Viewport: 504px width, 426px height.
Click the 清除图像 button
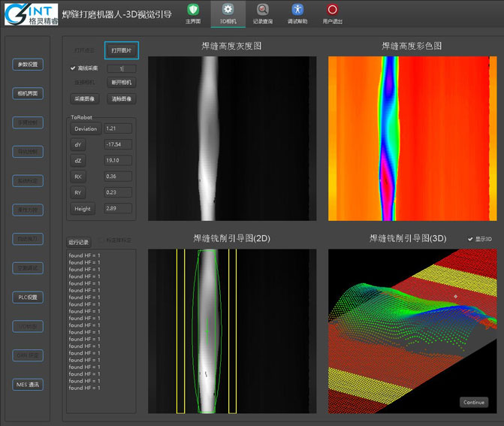(x=122, y=98)
